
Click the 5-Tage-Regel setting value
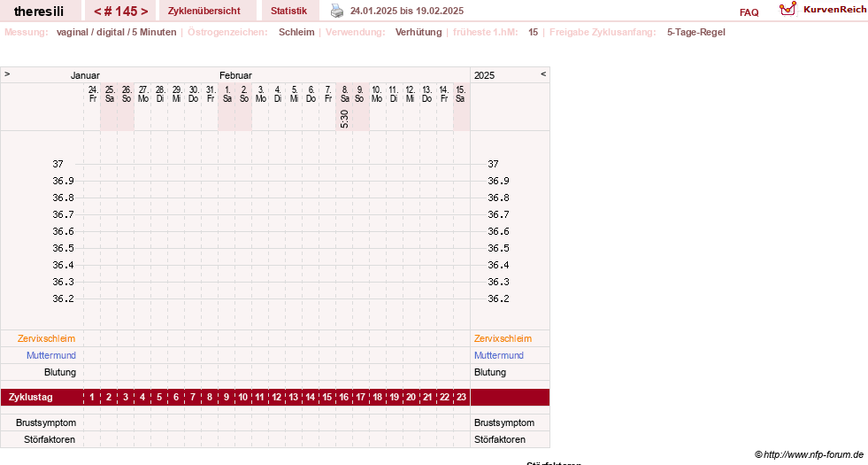click(x=695, y=32)
